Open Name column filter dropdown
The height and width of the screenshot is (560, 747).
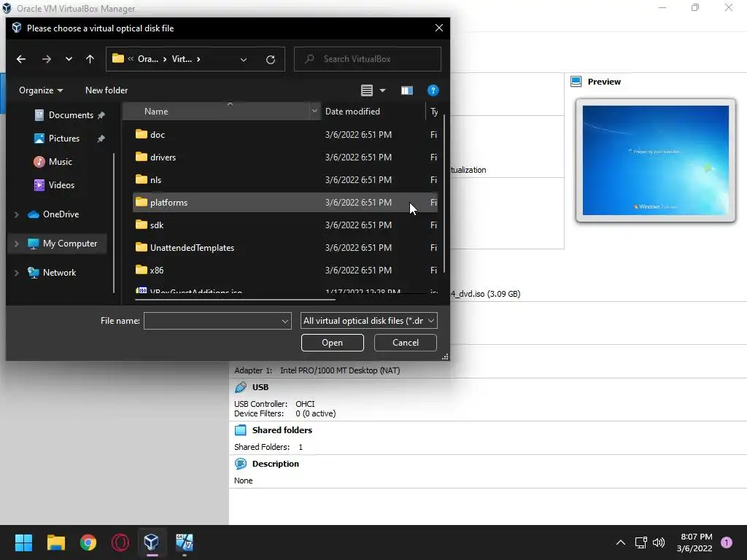[x=314, y=111]
